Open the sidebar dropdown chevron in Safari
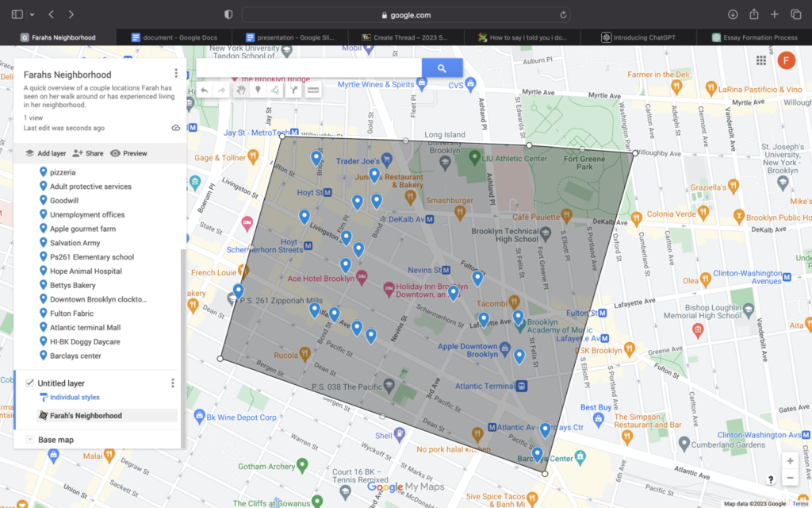 click(32, 14)
